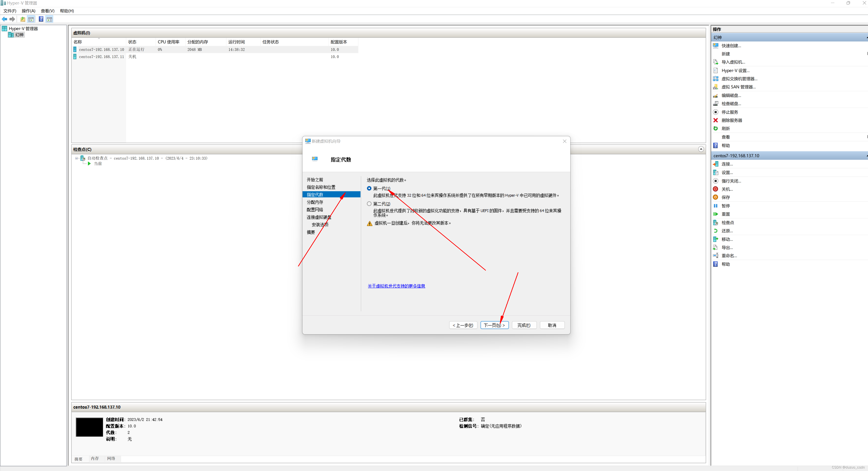Click the VM black thumbnail preview
This screenshot has width=868, height=471.
[89, 427]
